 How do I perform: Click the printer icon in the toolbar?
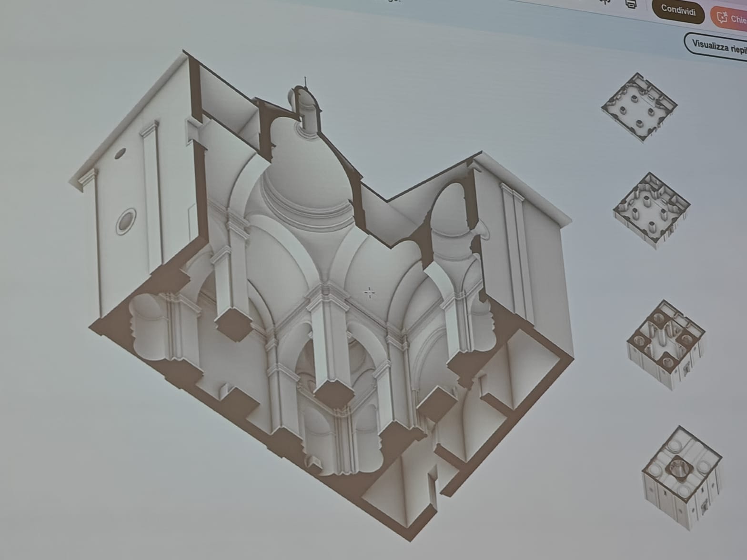631,4
